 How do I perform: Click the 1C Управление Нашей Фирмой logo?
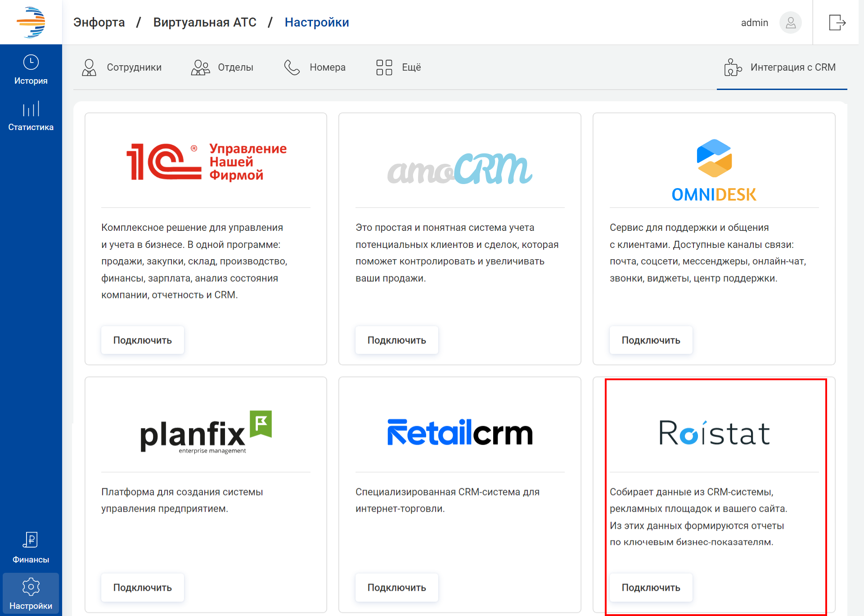206,162
